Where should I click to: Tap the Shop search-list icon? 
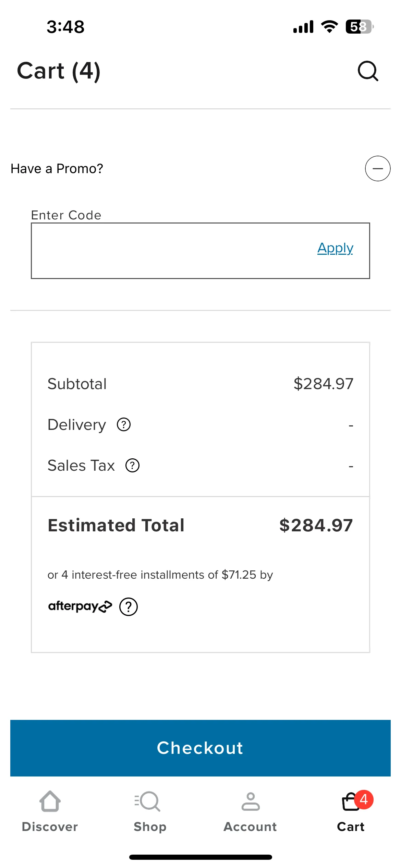pos(147,801)
